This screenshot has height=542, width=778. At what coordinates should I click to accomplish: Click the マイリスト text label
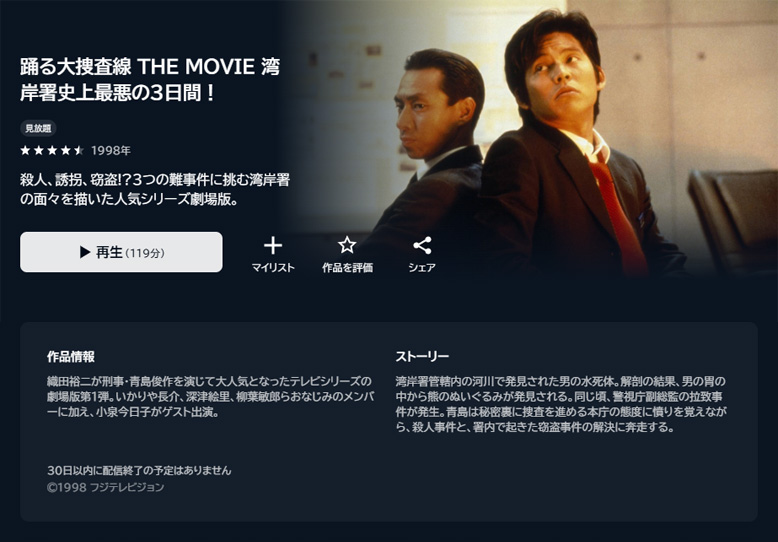coord(273,268)
